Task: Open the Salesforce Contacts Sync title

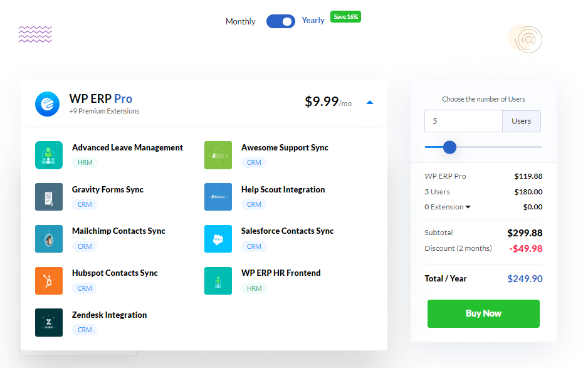Action: pyautogui.click(x=287, y=231)
